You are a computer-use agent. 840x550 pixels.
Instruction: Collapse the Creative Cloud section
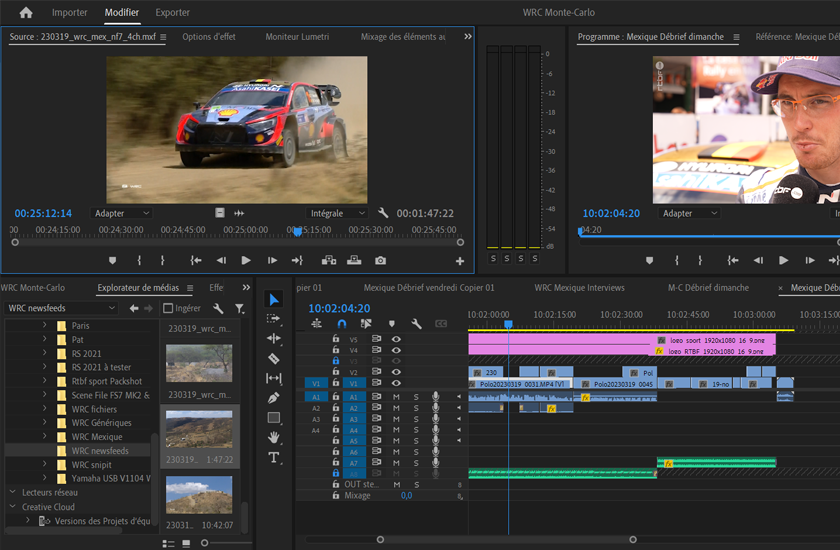tap(12, 506)
